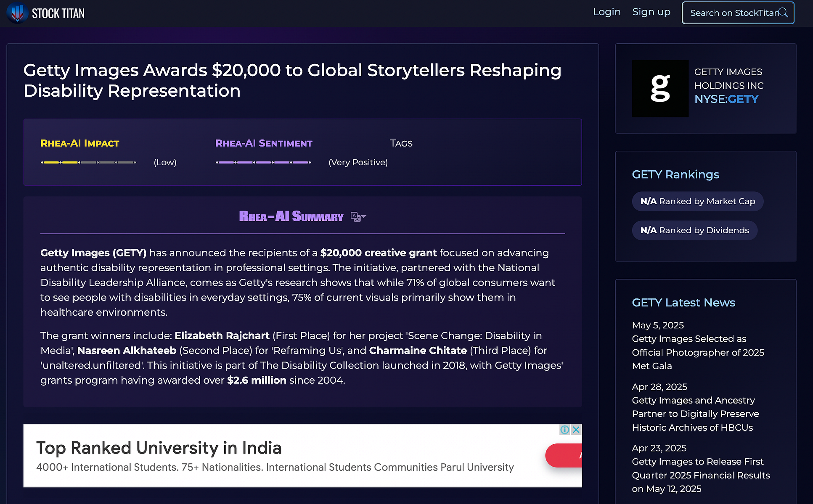The height and width of the screenshot is (504, 813).
Task: Click the magnifier search icon
Action: [783, 13]
